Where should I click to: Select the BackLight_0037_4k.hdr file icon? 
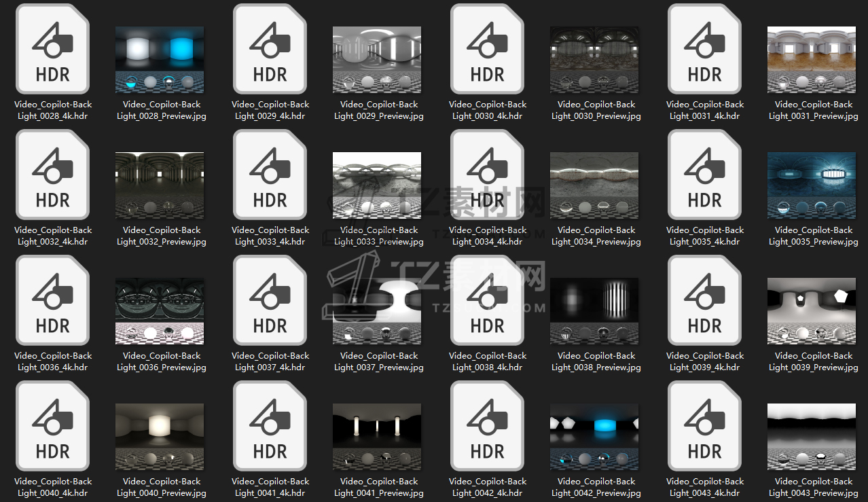click(270, 300)
